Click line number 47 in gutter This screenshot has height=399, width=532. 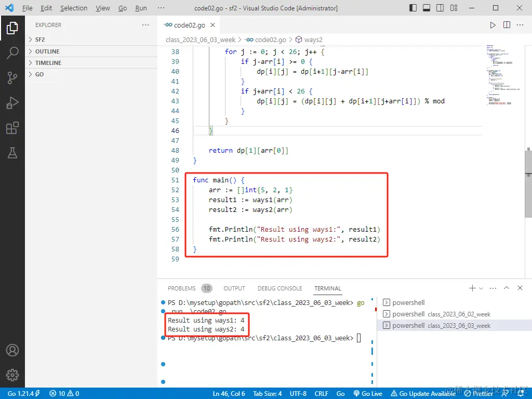[x=175, y=140]
